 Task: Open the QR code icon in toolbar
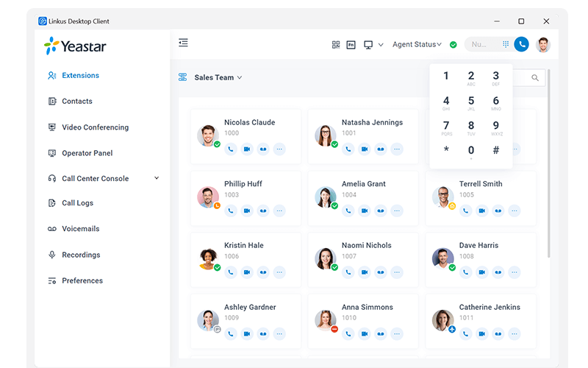point(336,45)
